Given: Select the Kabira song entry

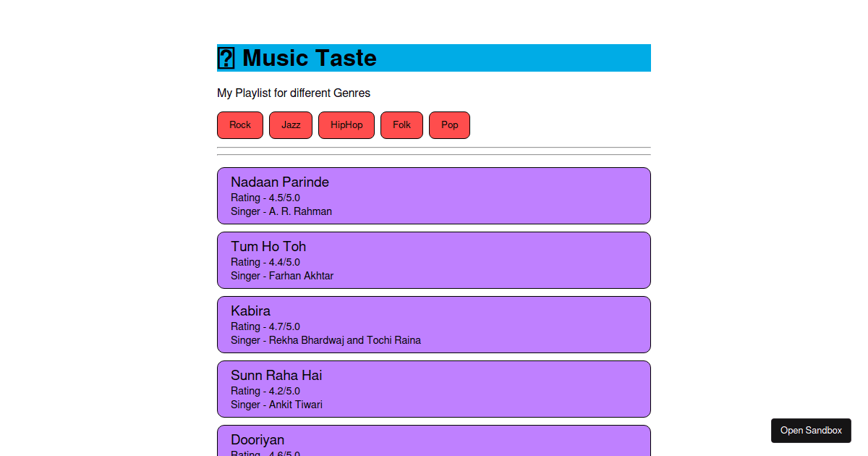Looking at the screenshot, I should (433, 324).
